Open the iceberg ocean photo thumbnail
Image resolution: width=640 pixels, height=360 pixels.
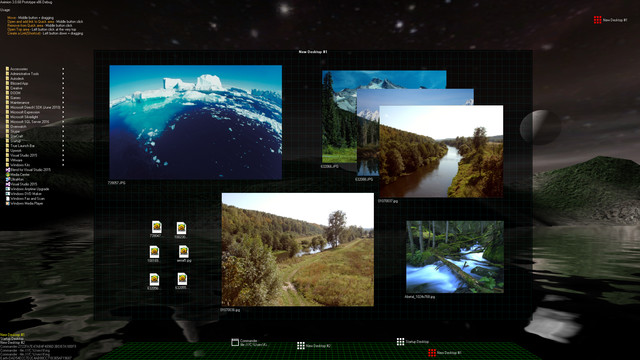click(196, 122)
